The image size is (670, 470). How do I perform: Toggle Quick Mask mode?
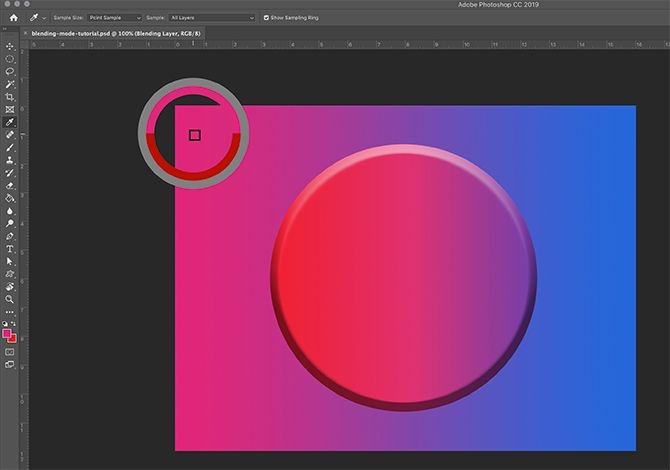[x=10, y=352]
